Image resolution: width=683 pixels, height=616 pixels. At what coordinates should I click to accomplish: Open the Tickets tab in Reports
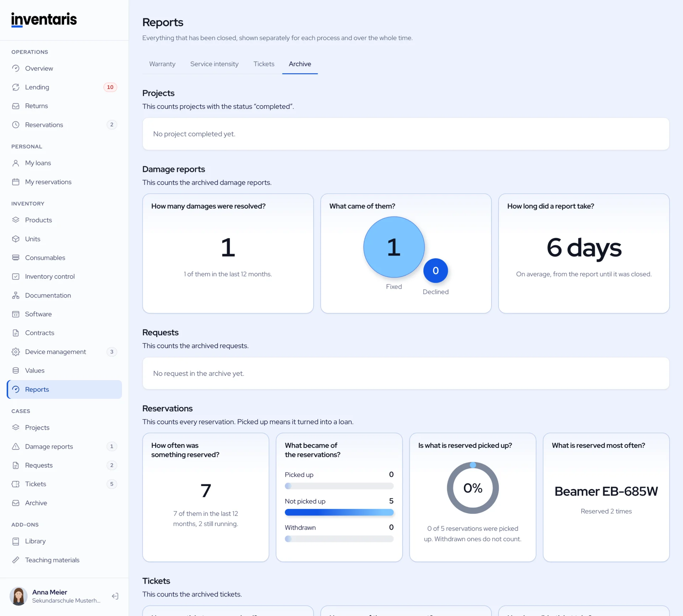point(264,64)
